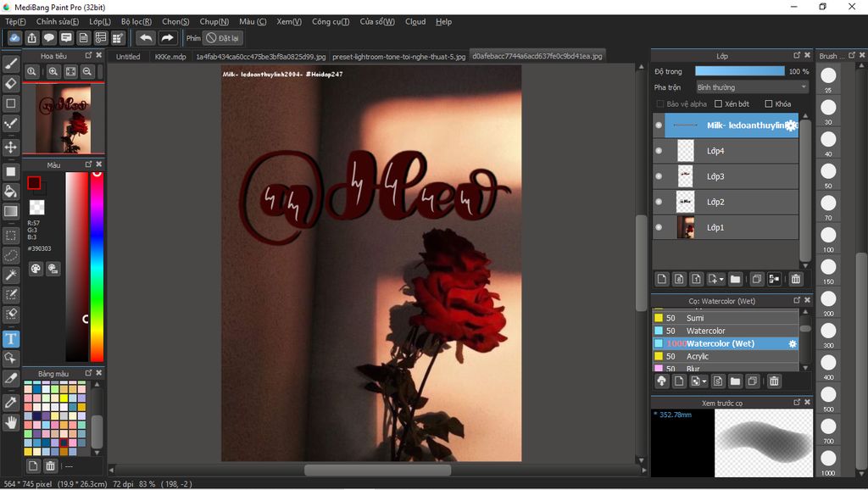
Task: Click the canvas horizontal scrollbar
Action: (377, 470)
